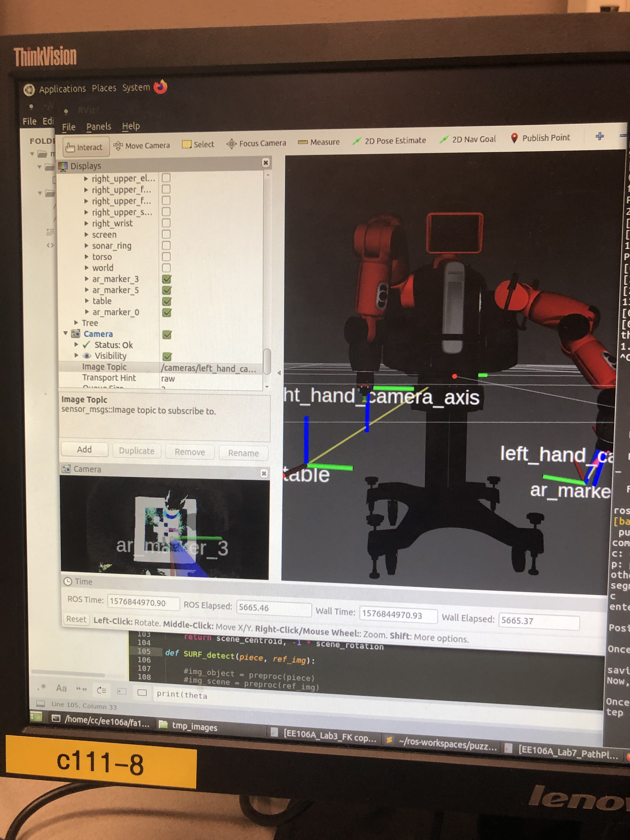Screen dimensions: 630x840
Task: Click the Remove button
Action: point(190,452)
